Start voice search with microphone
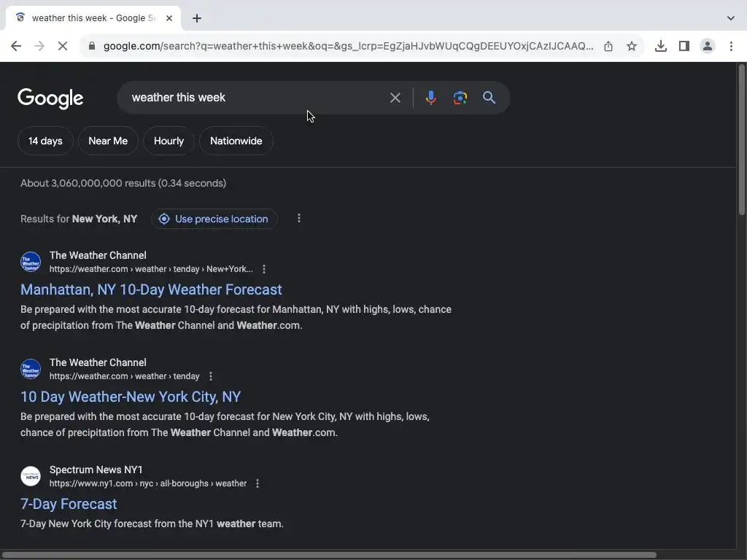747x560 pixels. pyautogui.click(x=430, y=98)
